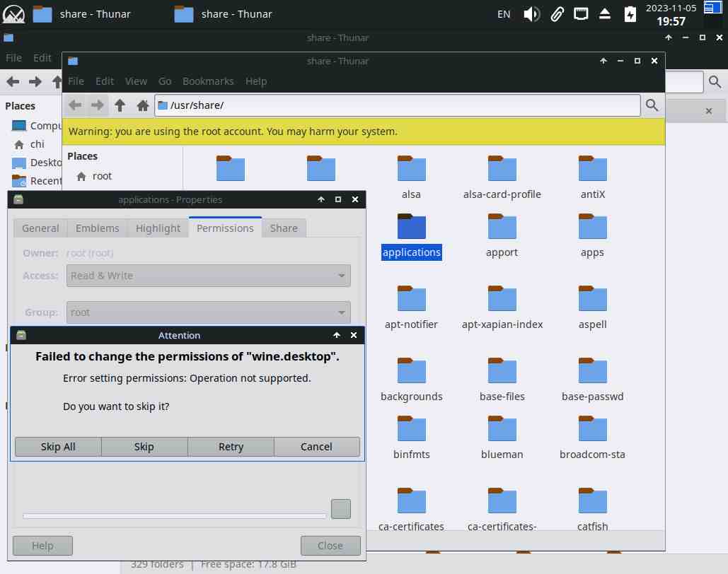Screen dimensions: 728x574
Task: Go to home folder via house icon
Action: coord(142,105)
